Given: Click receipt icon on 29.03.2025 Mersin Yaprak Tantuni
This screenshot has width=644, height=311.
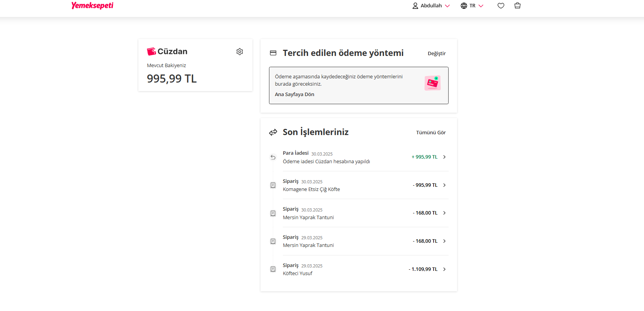Looking at the screenshot, I should click(x=273, y=241).
